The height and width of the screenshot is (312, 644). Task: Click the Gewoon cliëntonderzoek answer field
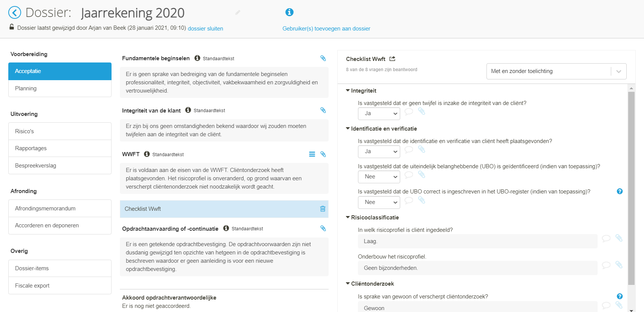pos(477,307)
